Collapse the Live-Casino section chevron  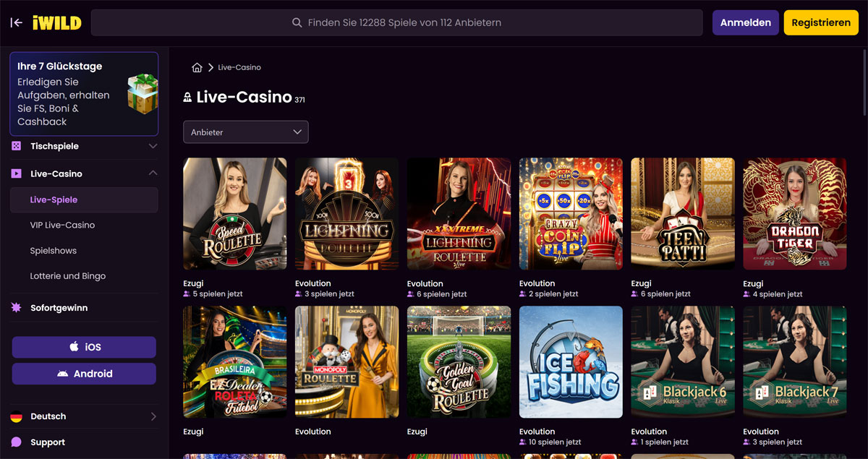[x=153, y=173]
